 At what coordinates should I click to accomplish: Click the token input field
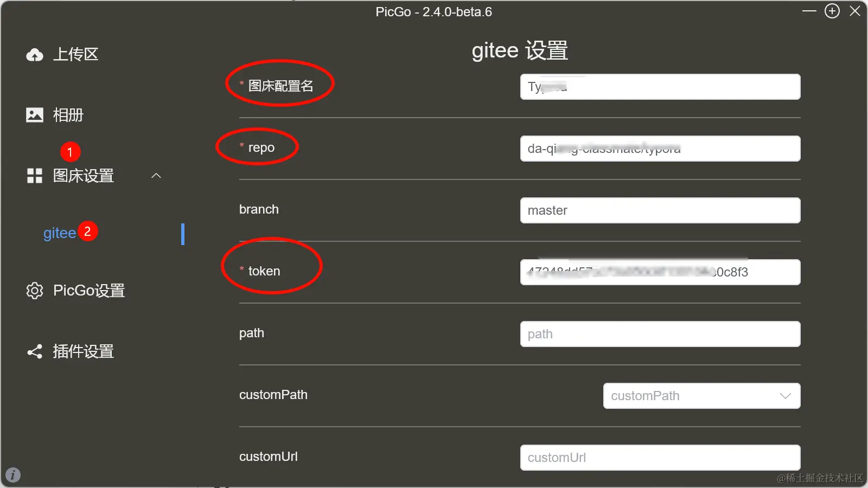pyautogui.click(x=660, y=272)
